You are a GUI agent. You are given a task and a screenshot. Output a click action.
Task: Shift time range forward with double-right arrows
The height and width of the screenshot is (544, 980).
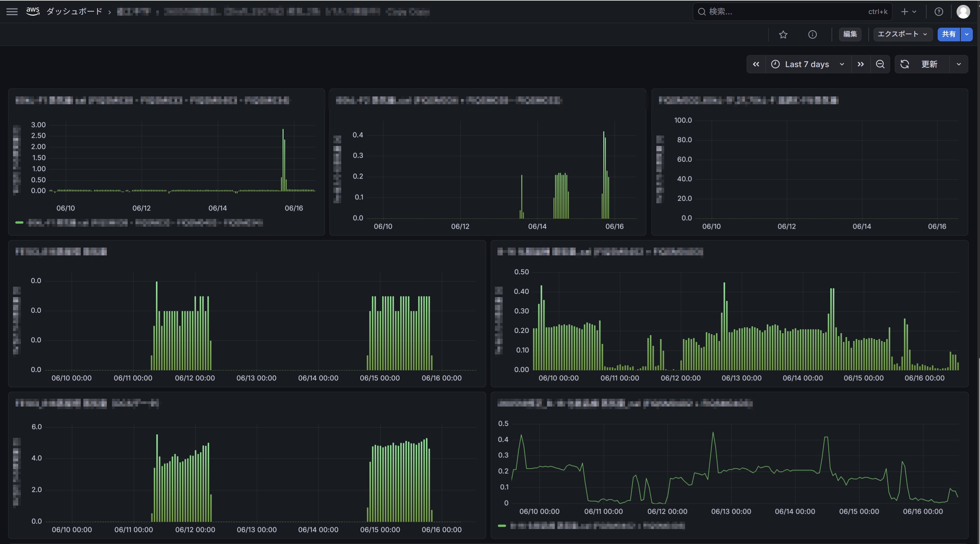pyautogui.click(x=861, y=64)
